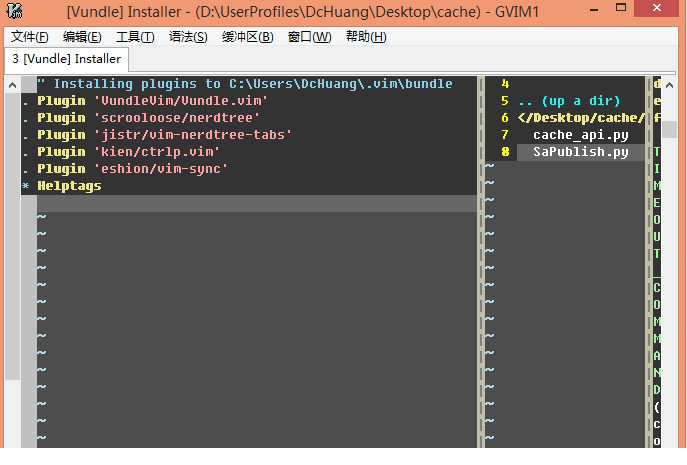The width and height of the screenshot is (687, 465).
Task: Click the Vim application icon in title bar
Action: pyautogui.click(x=14, y=11)
